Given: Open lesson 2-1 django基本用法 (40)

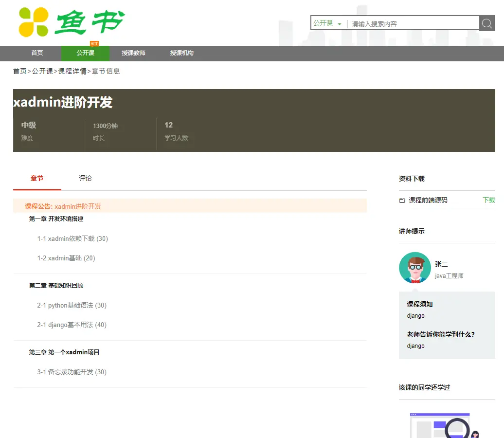Looking at the screenshot, I should 72,325.
